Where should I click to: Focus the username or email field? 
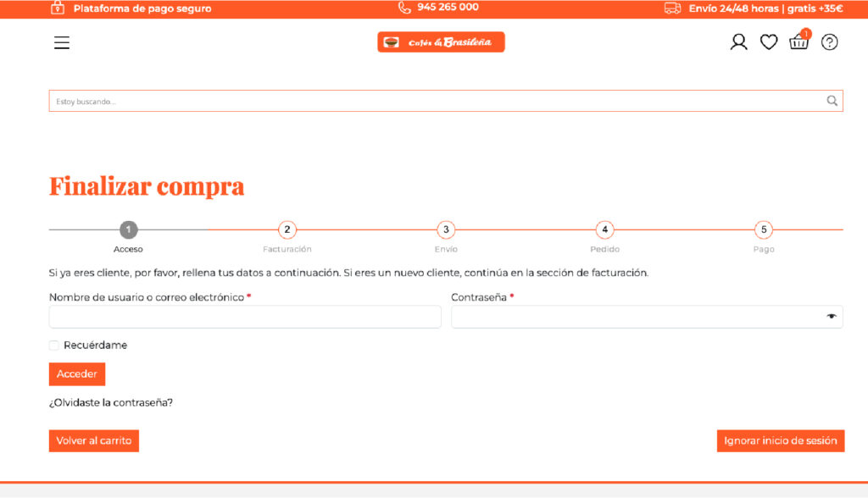point(245,317)
